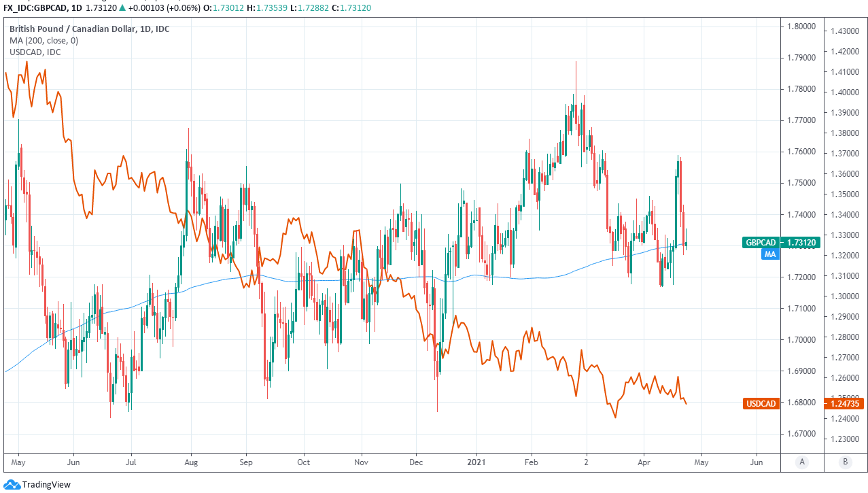
Task: Click the Sep label on time axis
Action: click(246, 462)
